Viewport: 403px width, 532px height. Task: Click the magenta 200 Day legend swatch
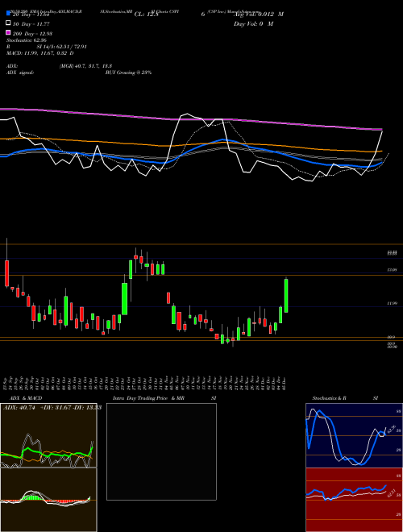8,32
